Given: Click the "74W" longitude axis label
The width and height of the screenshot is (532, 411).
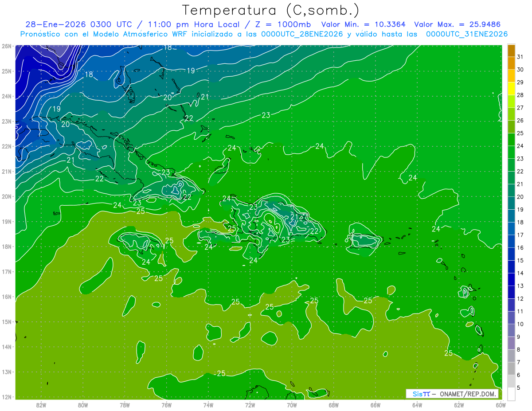Looking at the screenshot, I should point(208,405).
